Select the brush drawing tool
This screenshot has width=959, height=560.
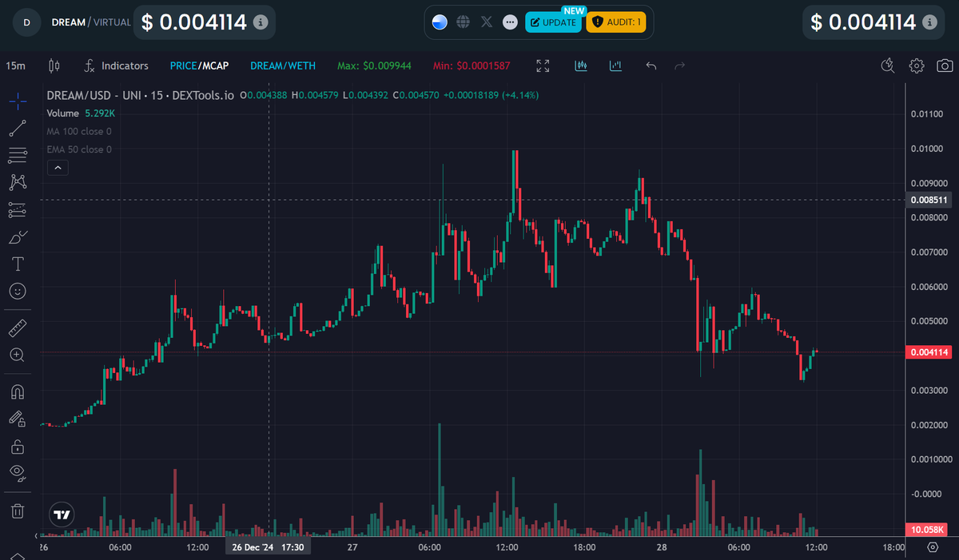18,236
